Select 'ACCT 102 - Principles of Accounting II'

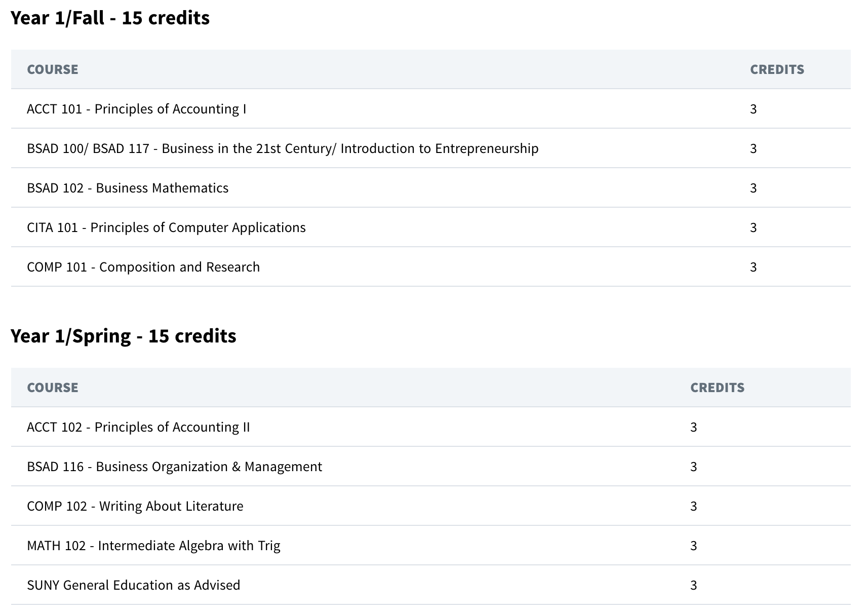tap(138, 427)
